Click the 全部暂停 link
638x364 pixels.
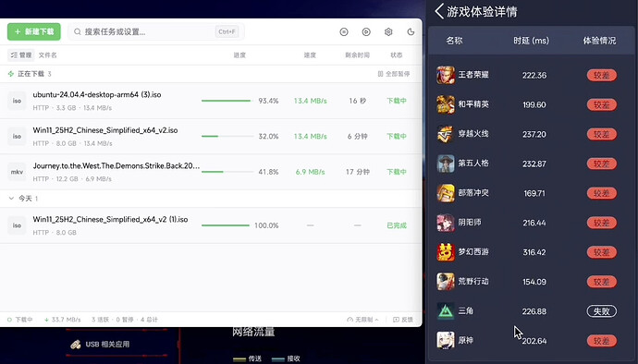tap(394, 74)
